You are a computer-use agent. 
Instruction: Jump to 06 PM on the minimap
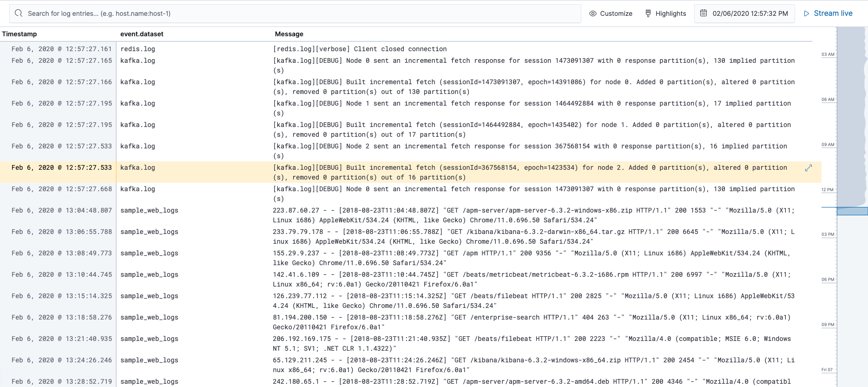828,280
